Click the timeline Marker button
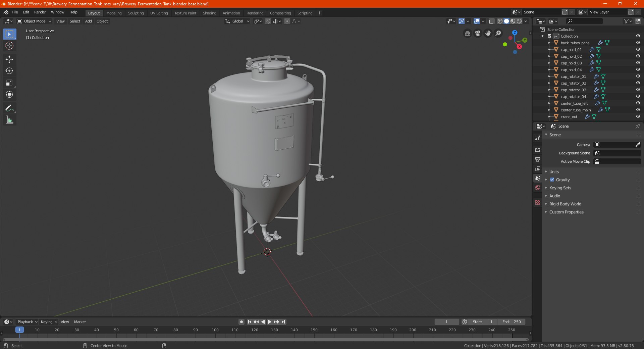 [80, 322]
